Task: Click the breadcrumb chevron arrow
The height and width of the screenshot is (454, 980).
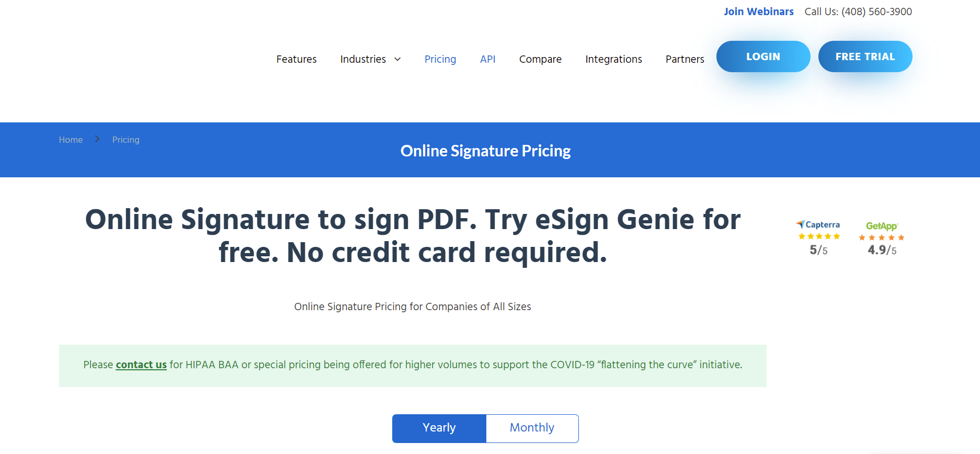Action: point(97,139)
